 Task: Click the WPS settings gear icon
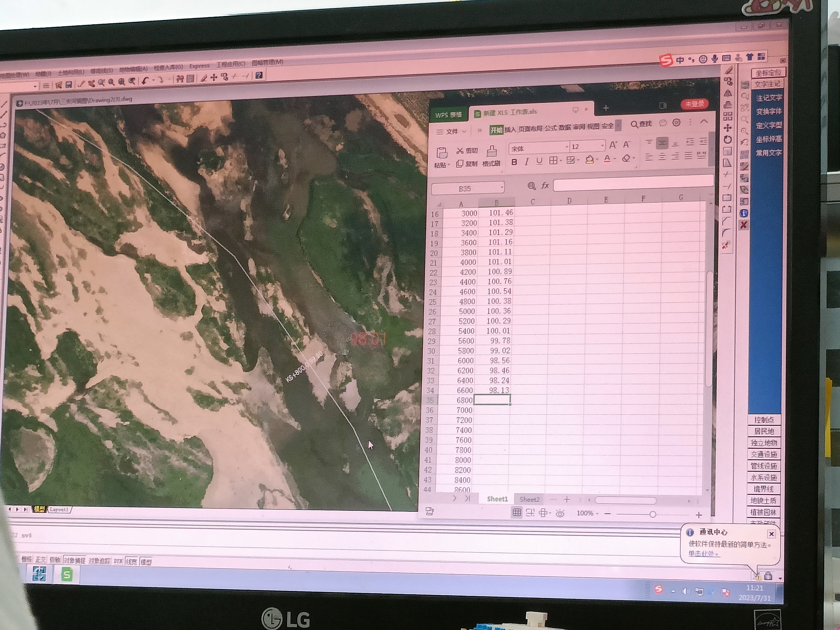point(676,123)
